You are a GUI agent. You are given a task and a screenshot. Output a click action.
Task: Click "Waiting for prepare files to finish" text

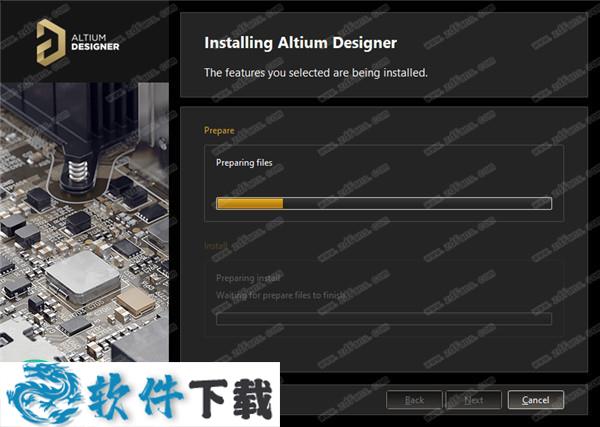[282, 295]
